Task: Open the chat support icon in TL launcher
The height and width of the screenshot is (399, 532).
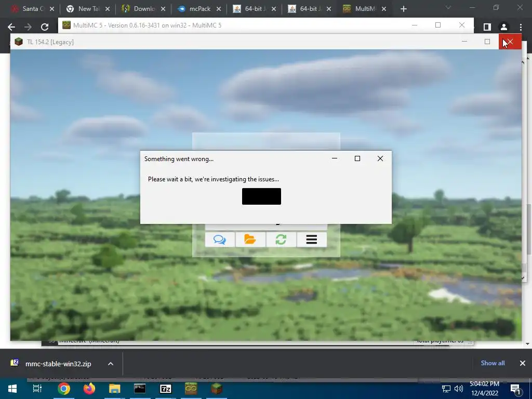Action: tap(220, 240)
